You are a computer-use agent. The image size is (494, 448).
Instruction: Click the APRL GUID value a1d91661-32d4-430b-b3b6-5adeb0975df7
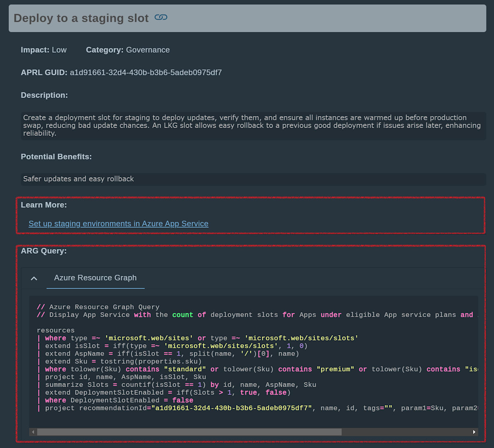tap(146, 72)
